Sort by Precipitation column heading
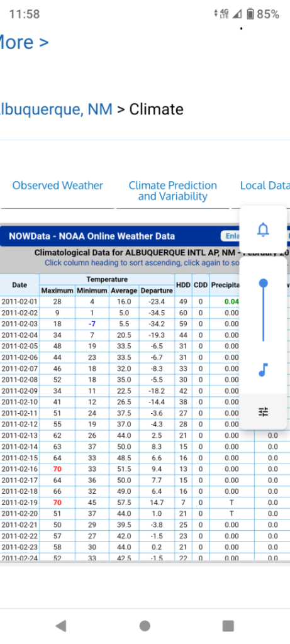The image size is (290, 644). [x=225, y=285]
